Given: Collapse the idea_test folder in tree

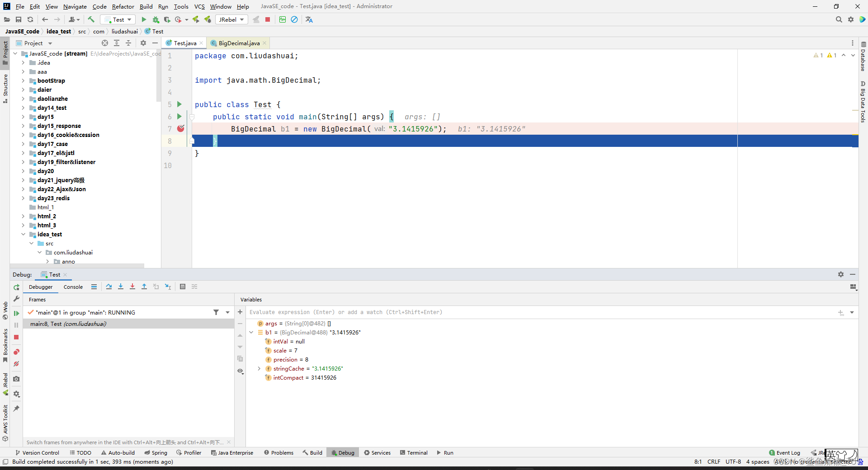Looking at the screenshot, I should click(x=23, y=234).
